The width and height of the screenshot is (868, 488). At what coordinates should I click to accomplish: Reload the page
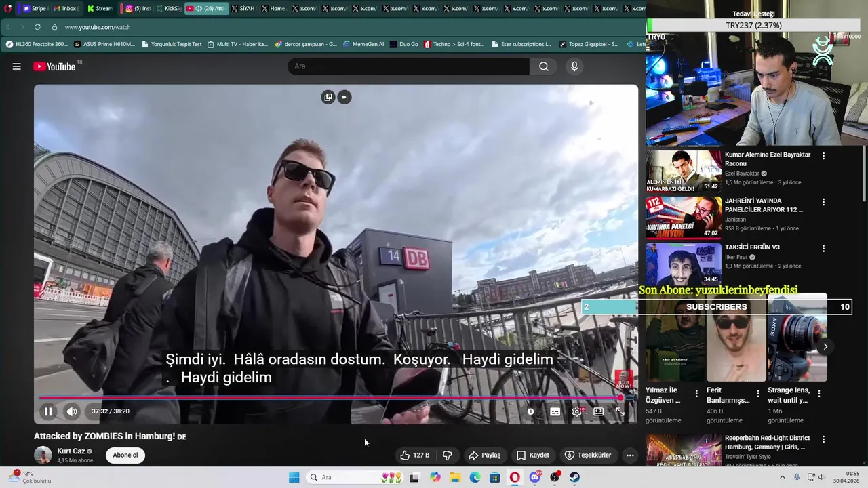(x=37, y=27)
